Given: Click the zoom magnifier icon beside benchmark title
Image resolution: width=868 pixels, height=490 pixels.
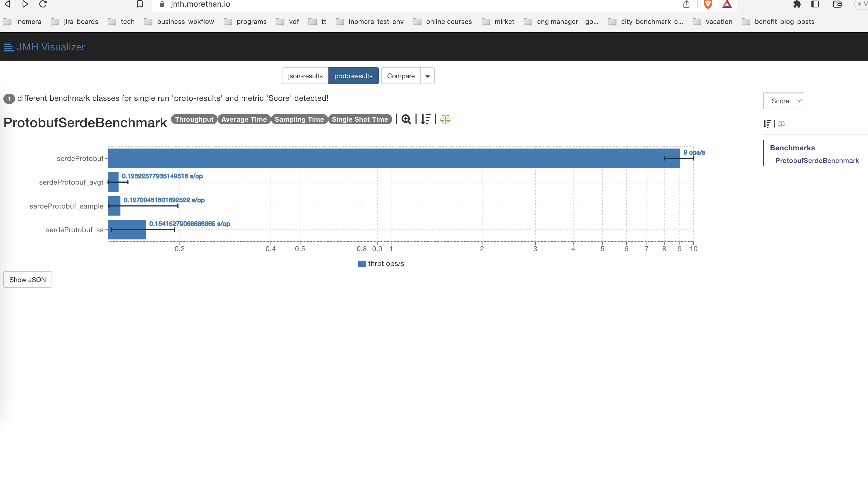Looking at the screenshot, I should tap(406, 119).
